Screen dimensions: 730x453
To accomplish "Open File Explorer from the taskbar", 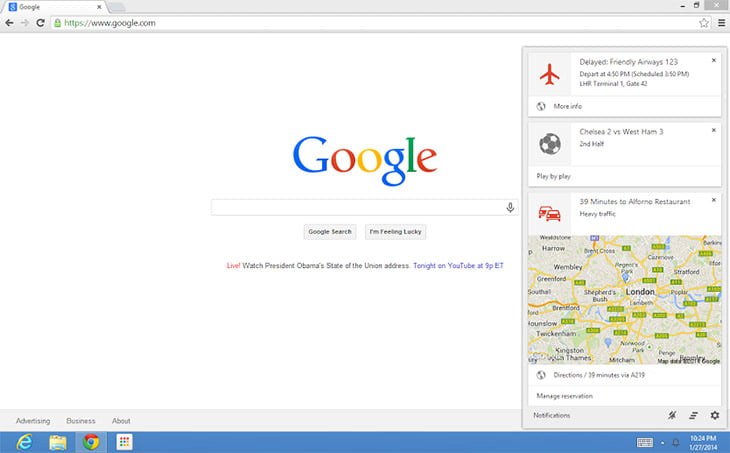I will tap(58, 442).
